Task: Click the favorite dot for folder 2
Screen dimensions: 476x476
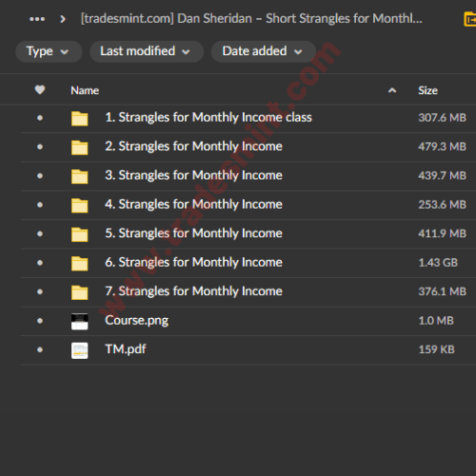Action: point(40,147)
